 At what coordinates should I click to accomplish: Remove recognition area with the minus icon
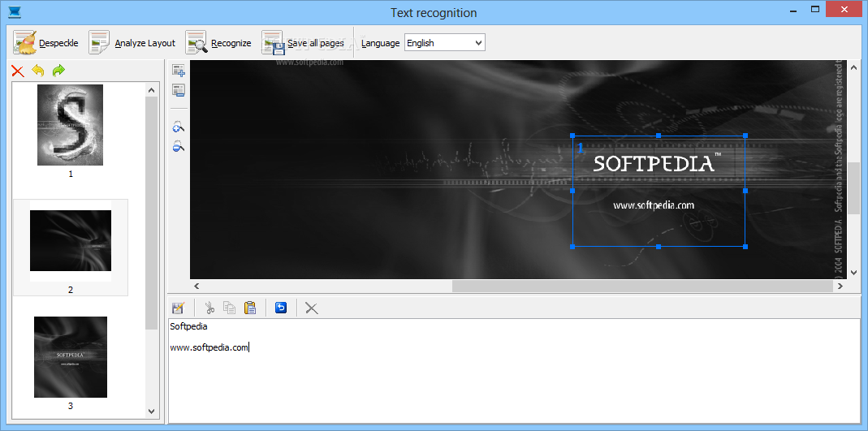click(179, 90)
